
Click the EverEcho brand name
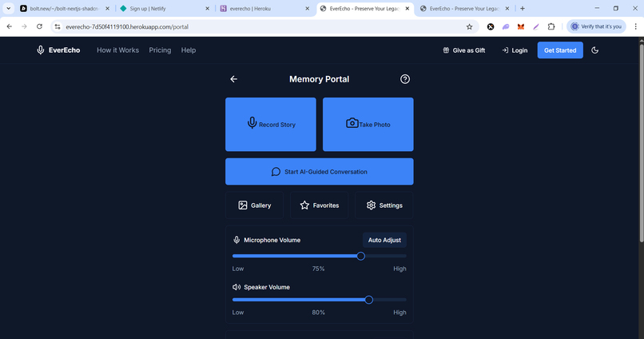pyautogui.click(x=65, y=50)
